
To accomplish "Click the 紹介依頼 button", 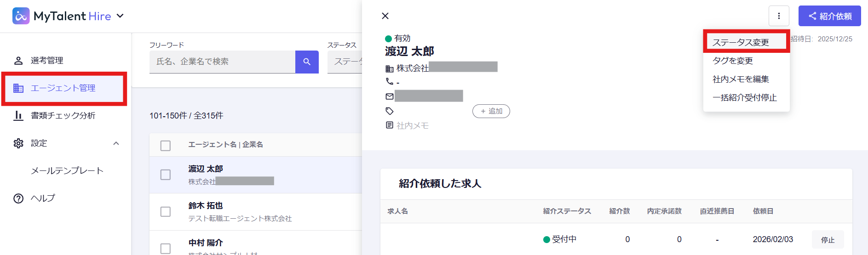I will coord(829,16).
